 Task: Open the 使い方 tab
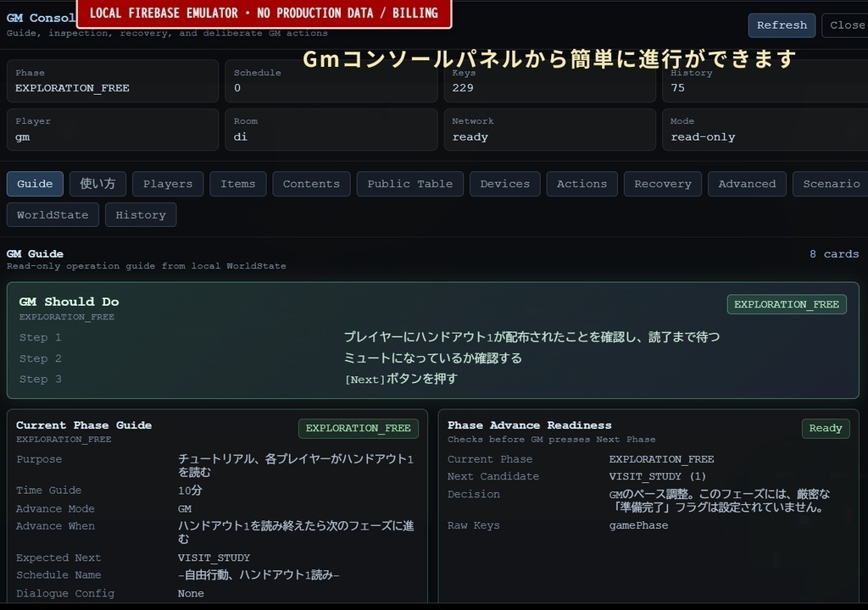pyautogui.click(x=97, y=184)
